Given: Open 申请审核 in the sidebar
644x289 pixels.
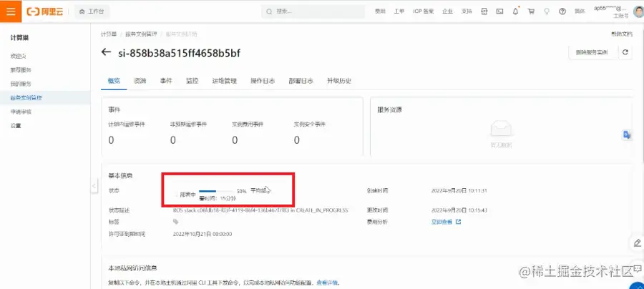Looking at the screenshot, I should click(x=21, y=112).
